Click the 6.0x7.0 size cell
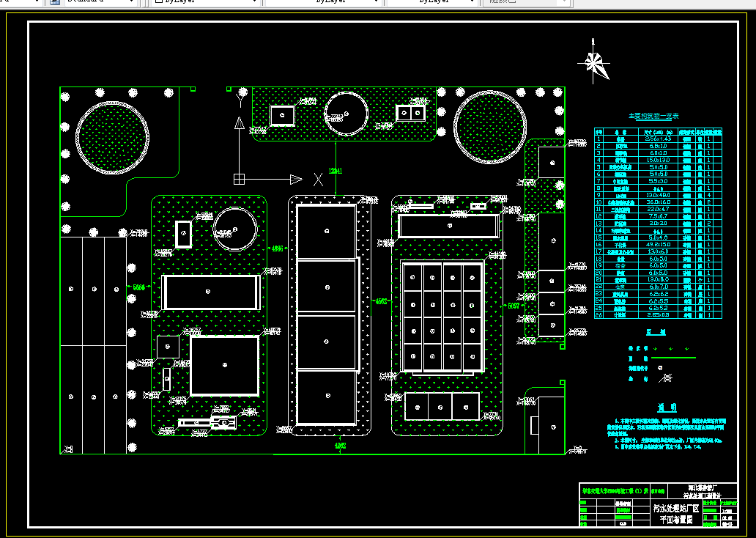 (658, 287)
